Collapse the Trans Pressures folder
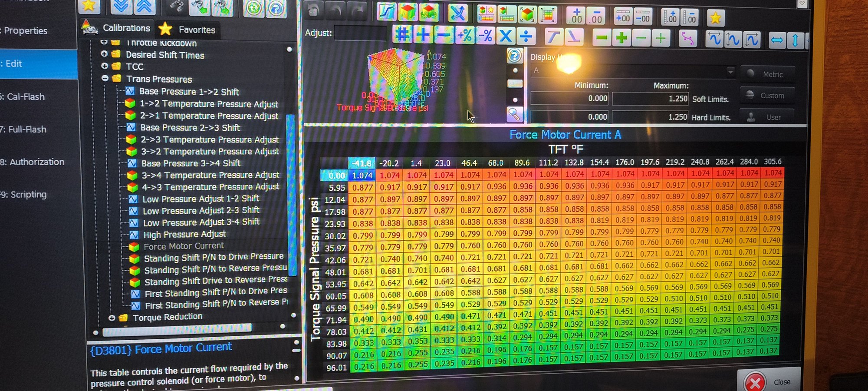This screenshot has width=868, height=391. (x=105, y=79)
